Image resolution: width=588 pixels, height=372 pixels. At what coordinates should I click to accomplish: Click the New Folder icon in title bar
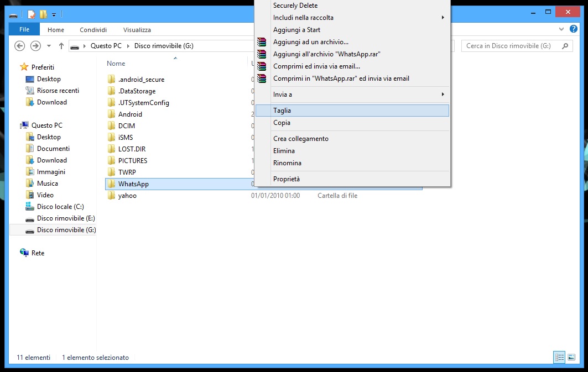[x=43, y=14]
